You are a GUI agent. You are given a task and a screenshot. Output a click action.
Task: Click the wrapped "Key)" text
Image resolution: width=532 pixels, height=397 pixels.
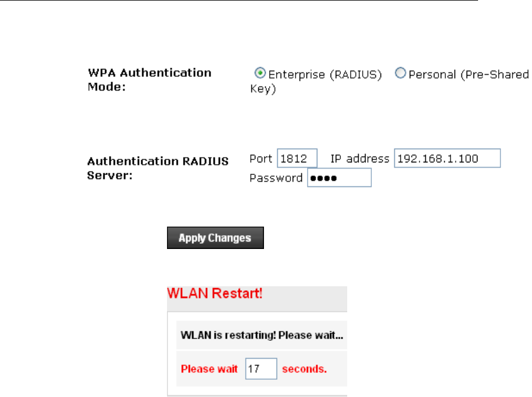263,90
